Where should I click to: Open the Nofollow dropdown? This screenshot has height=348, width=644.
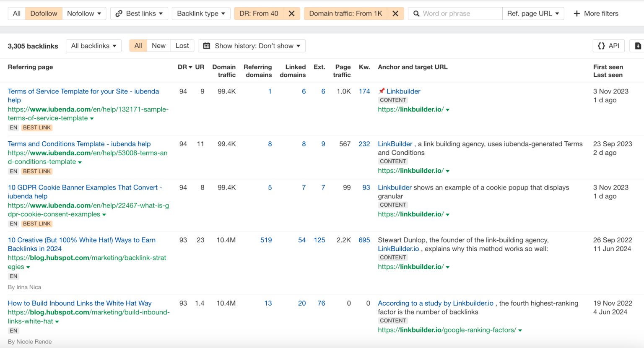tap(84, 13)
